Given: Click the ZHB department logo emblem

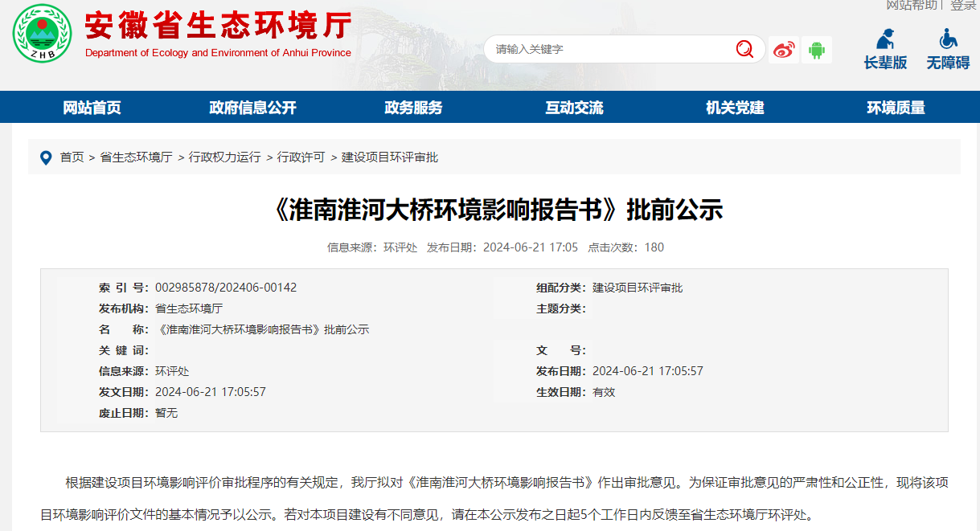Looking at the screenshot, I should tap(42, 34).
